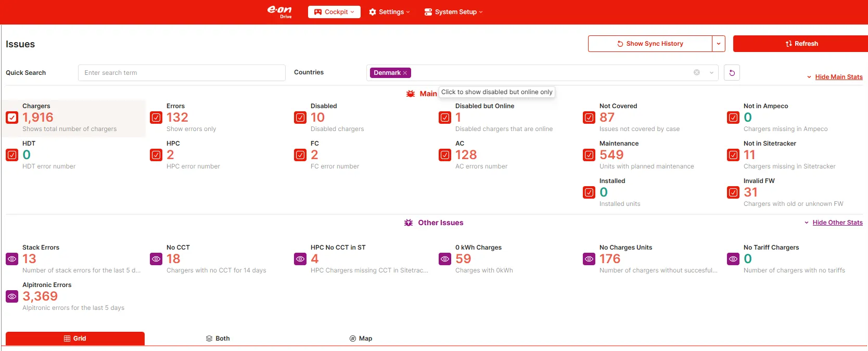The height and width of the screenshot is (351, 868).
Task: Click the countries reset refresh icon
Action: point(732,73)
